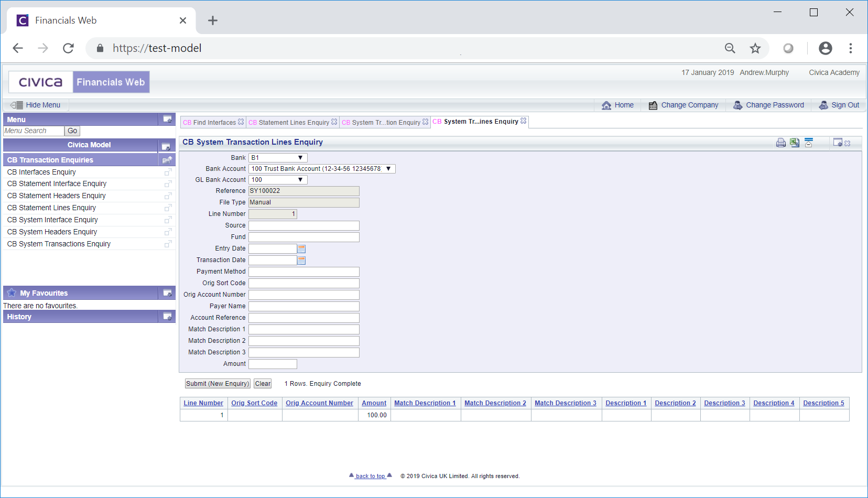The image size is (868, 498).
Task: Collapse the enquiry criteria panel icon
Action: (809, 143)
